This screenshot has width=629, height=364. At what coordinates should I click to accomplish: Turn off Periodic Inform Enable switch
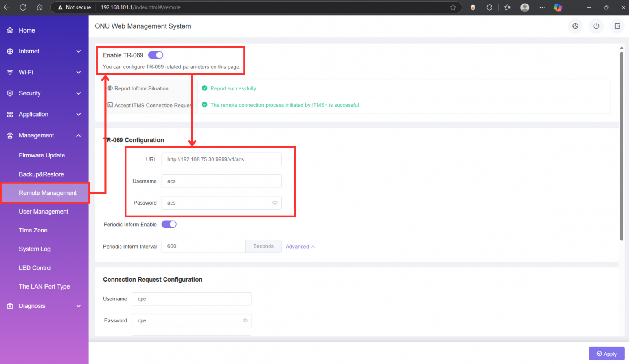tap(169, 224)
